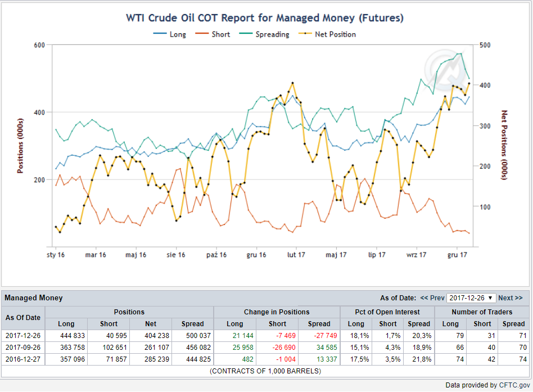The height and width of the screenshot is (392, 533).
Task: Click the Positions (000s) axis title
Action: (20, 146)
